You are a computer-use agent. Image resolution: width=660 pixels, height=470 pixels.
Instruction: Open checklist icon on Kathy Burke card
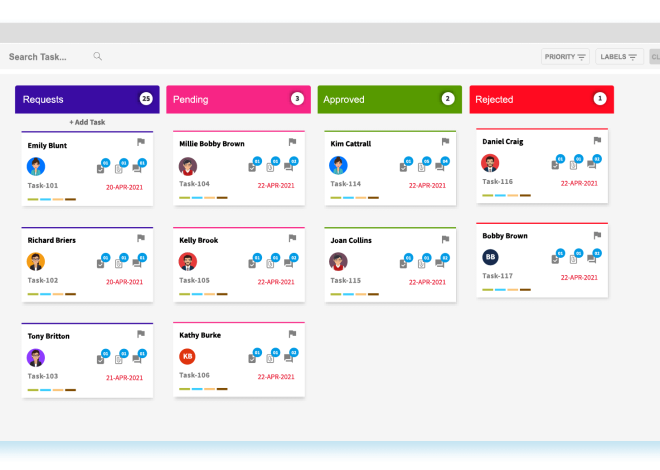click(252, 358)
